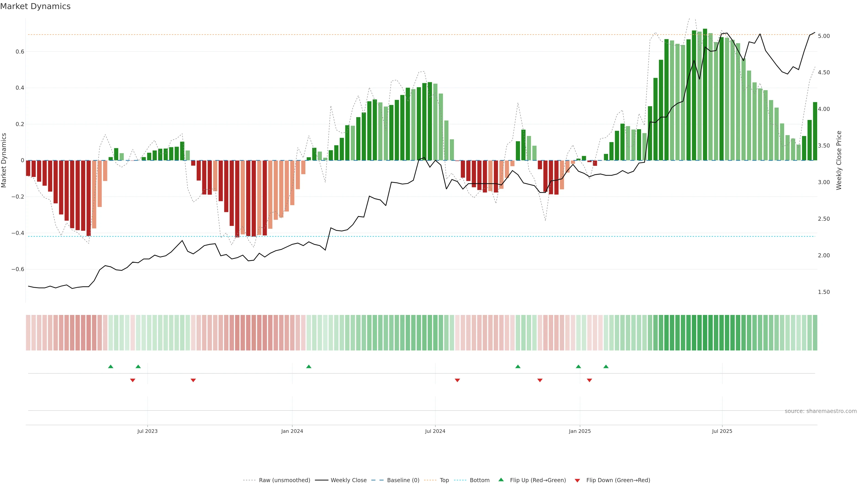Click the leftmost red flip-down triangle marker
The height and width of the screenshot is (488, 868).
132,380
